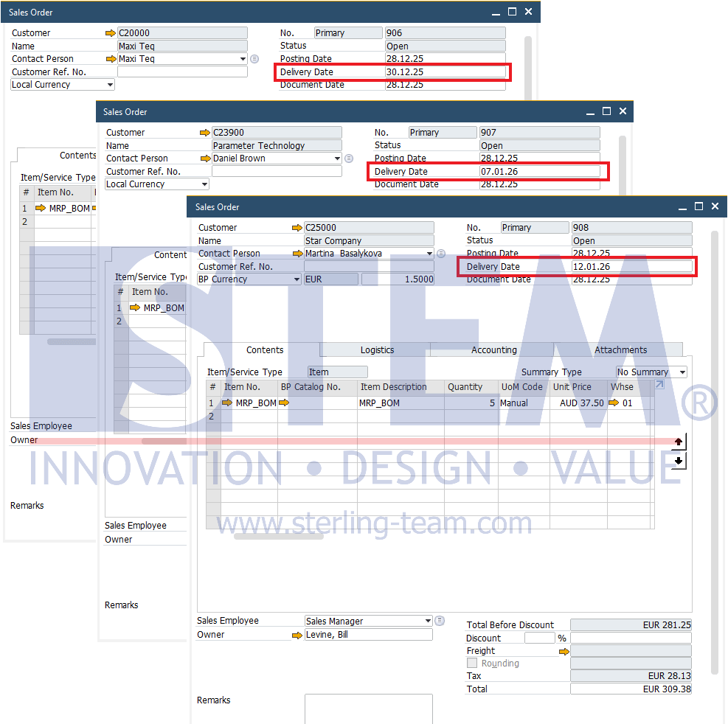This screenshot has height=724, width=728.
Task: Click the Delivery Date field showing 12.01.26
Action: pos(631,267)
